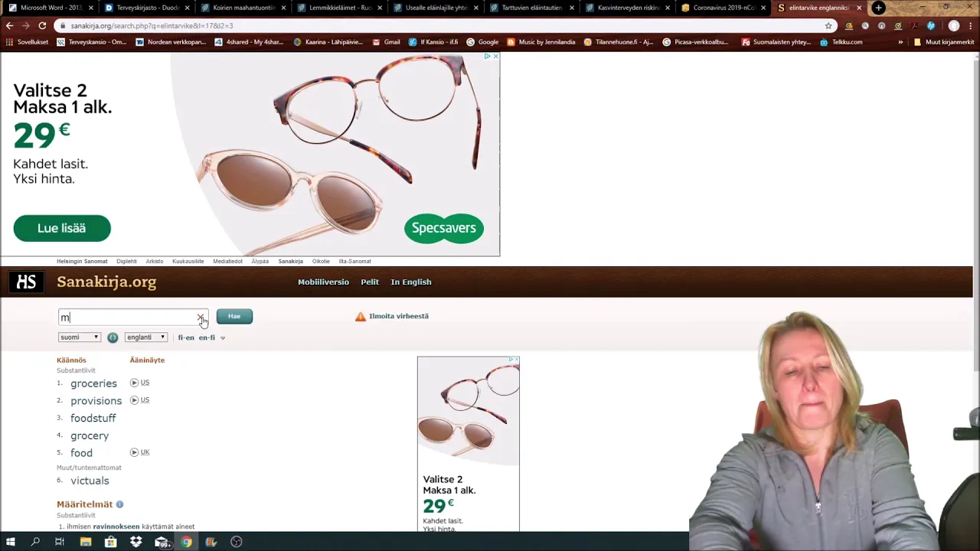The image size is (980, 551).
Task: Click the info icon next to Määritelmät
Action: click(119, 504)
